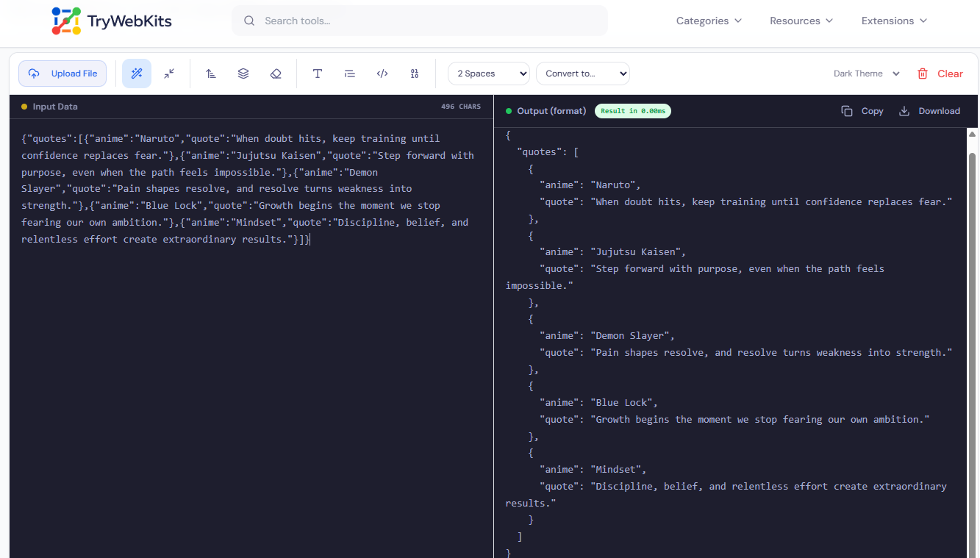Open the tree view list icon
Image resolution: width=980 pixels, height=558 pixels.
point(349,73)
